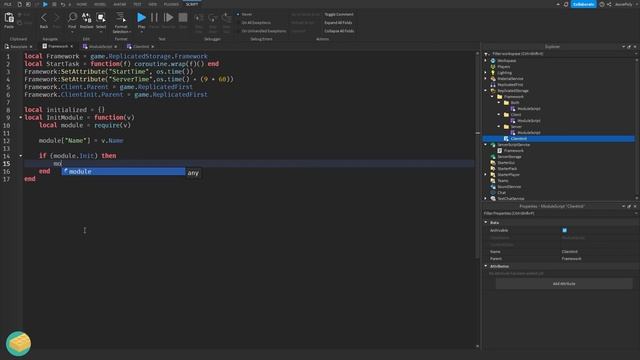The width and height of the screenshot is (640, 360).
Task: Click the Add Attribute button
Action: tap(564, 284)
